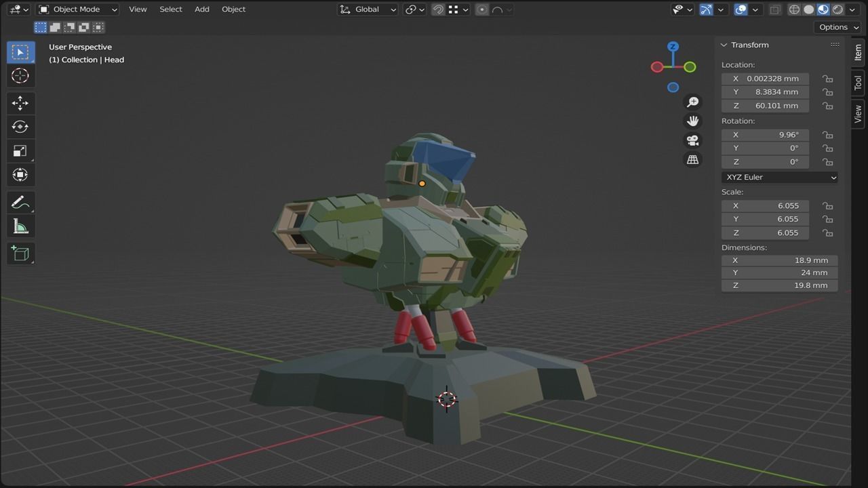Click the Zoom icon in viewport controls

click(x=692, y=101)
